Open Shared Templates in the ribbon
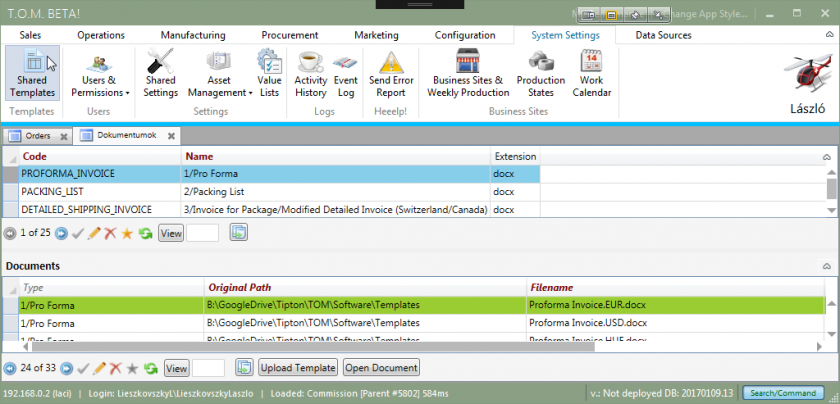 pyautogui.click(x=32, y=73)
